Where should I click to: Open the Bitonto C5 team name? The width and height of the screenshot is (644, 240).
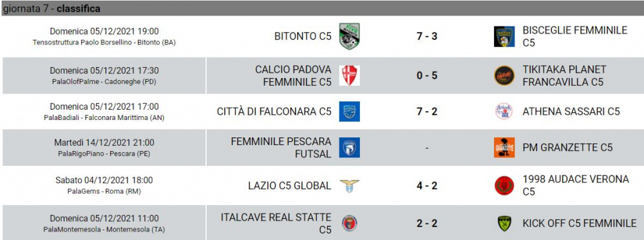pos(303,36)
